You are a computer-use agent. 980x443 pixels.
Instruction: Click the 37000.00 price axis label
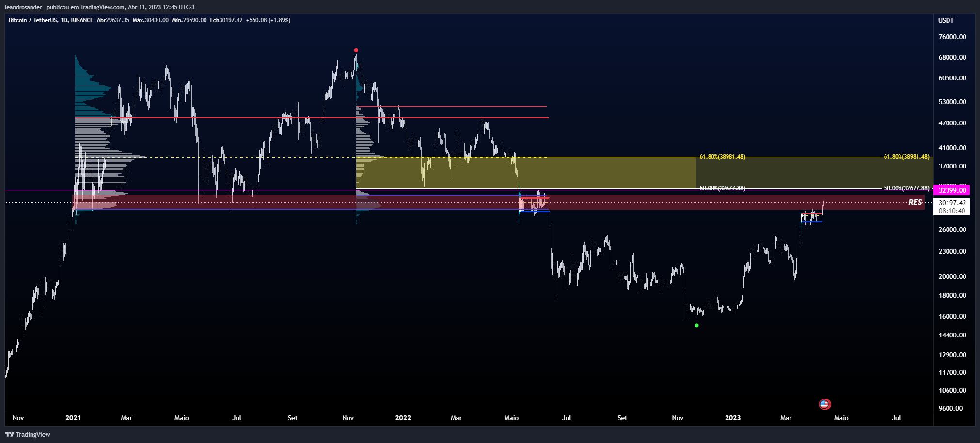pyautogui.click(x=952, y=166)
